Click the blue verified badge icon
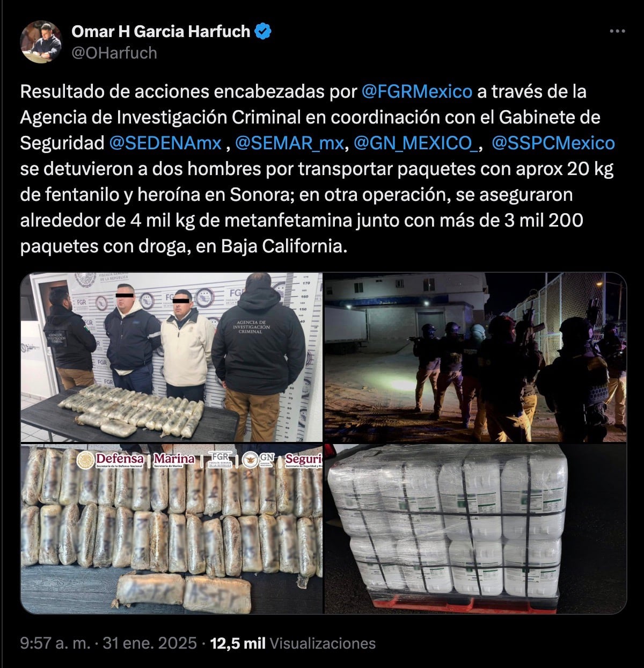The height and width of the screenshot is (668, 644). 262,32
